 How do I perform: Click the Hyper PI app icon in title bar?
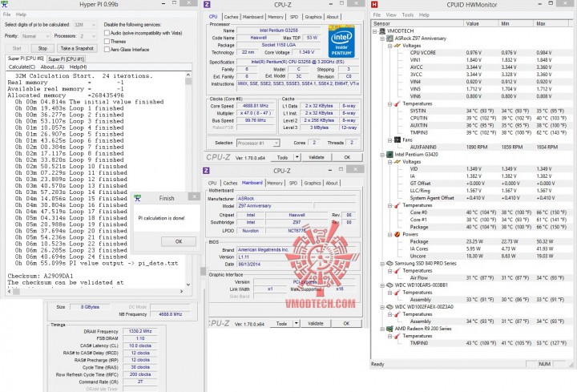[5, 5]
